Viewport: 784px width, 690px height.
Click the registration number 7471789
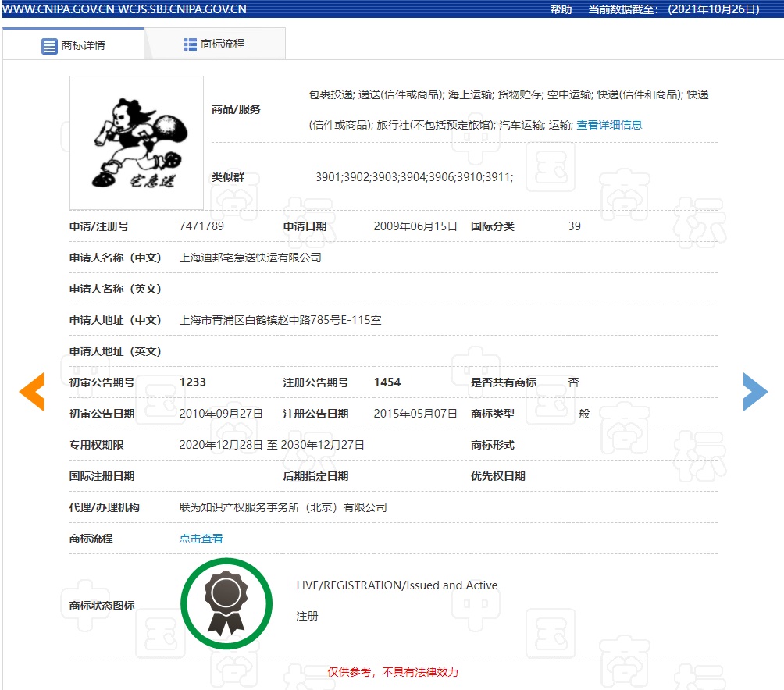tap(199, 226)
